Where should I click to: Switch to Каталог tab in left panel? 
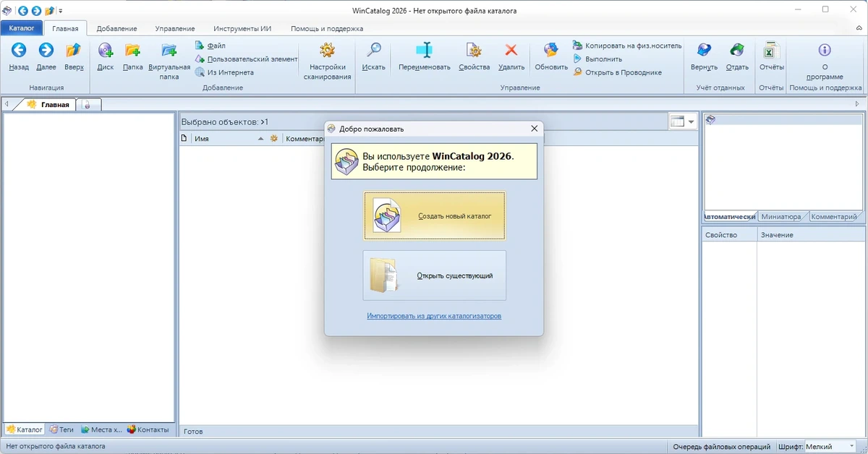[24, 429]
